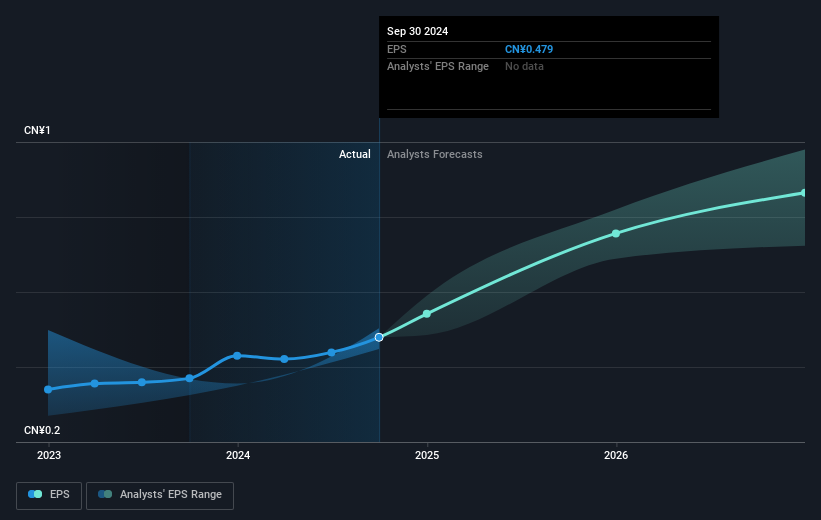The height and width of the screenshot is (520, 821).
Task: Click the Sep 30 2024 tooltip date
Action: click(417, 31)
